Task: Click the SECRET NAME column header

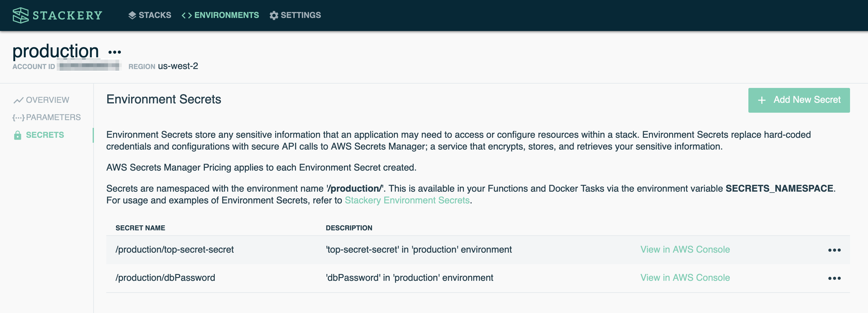Action: tap(140, 228)
